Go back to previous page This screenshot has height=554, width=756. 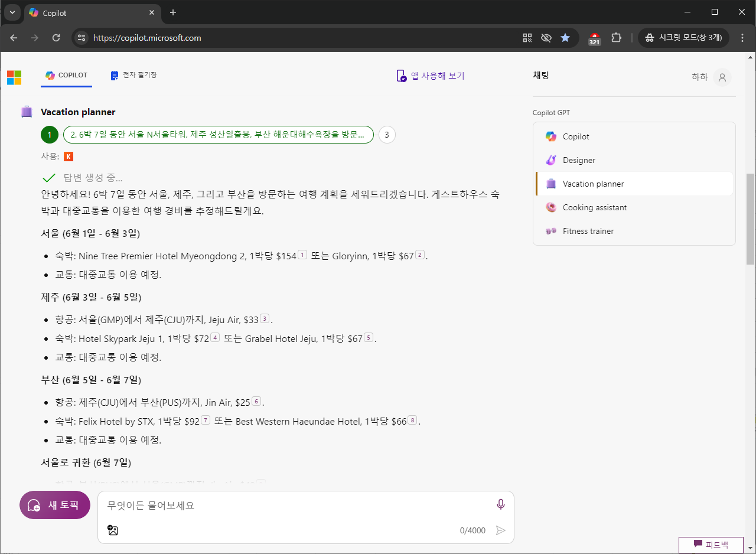coord(14,38)
